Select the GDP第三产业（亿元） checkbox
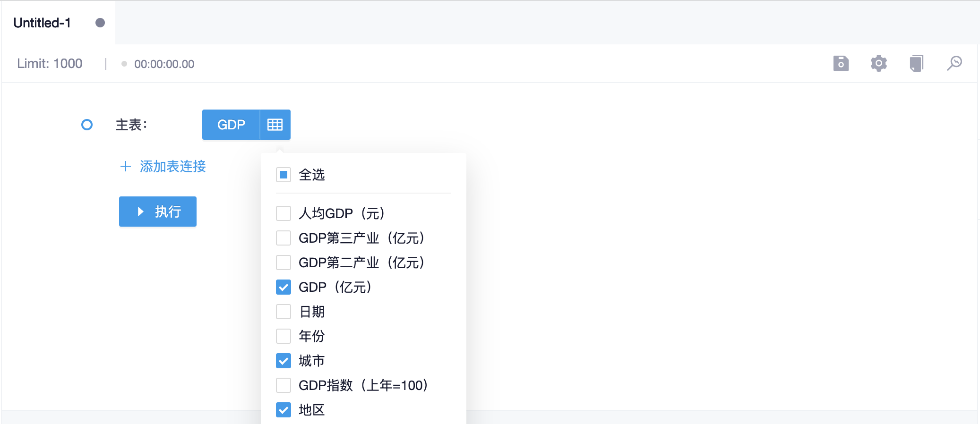This screenshot has width=980, height=424. [284, 238]
